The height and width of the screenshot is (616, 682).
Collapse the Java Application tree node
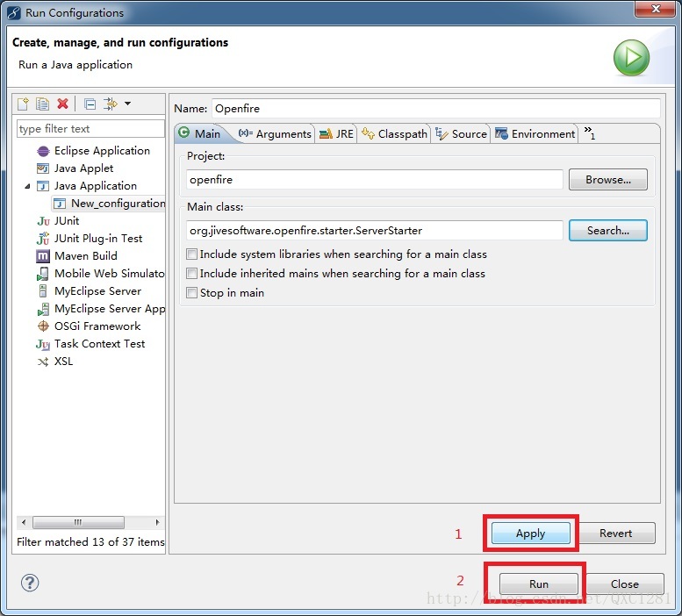coord(27,187)
